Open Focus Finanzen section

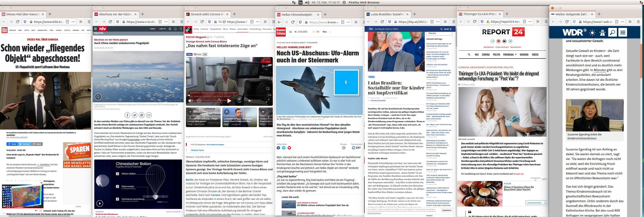tap(204, 29)
